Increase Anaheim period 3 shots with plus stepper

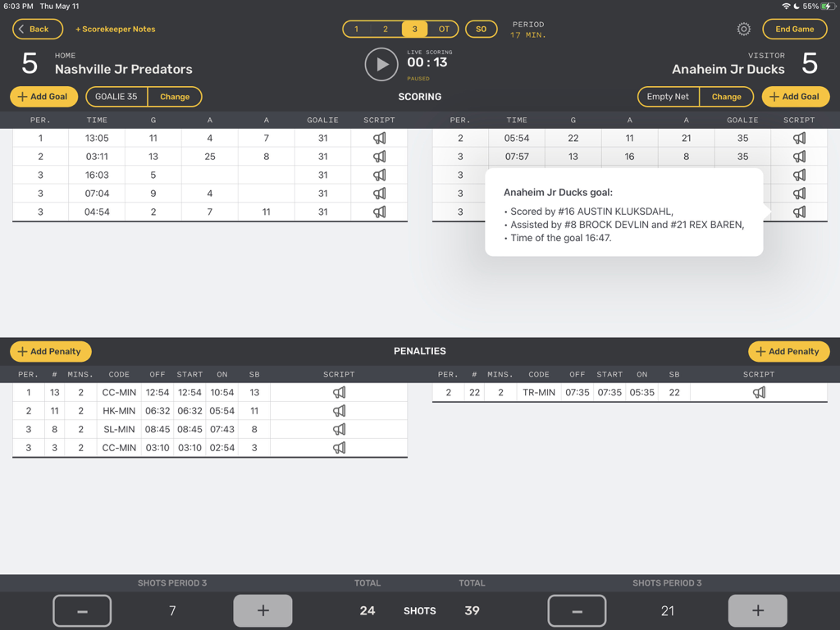click(x=757, y=610)
